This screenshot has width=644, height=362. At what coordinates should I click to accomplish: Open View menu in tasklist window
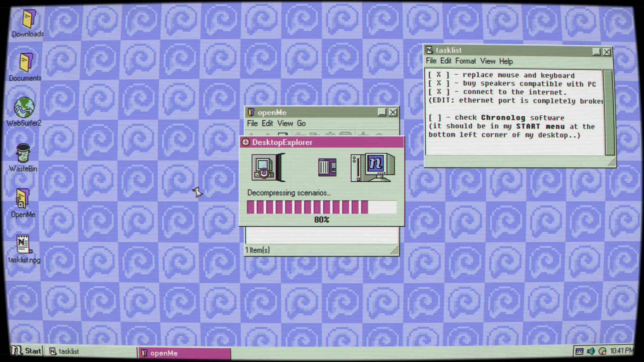click(x=488, y=61)
